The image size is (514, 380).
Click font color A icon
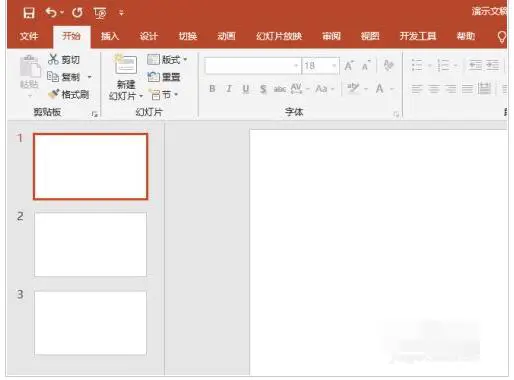[379, 89]
